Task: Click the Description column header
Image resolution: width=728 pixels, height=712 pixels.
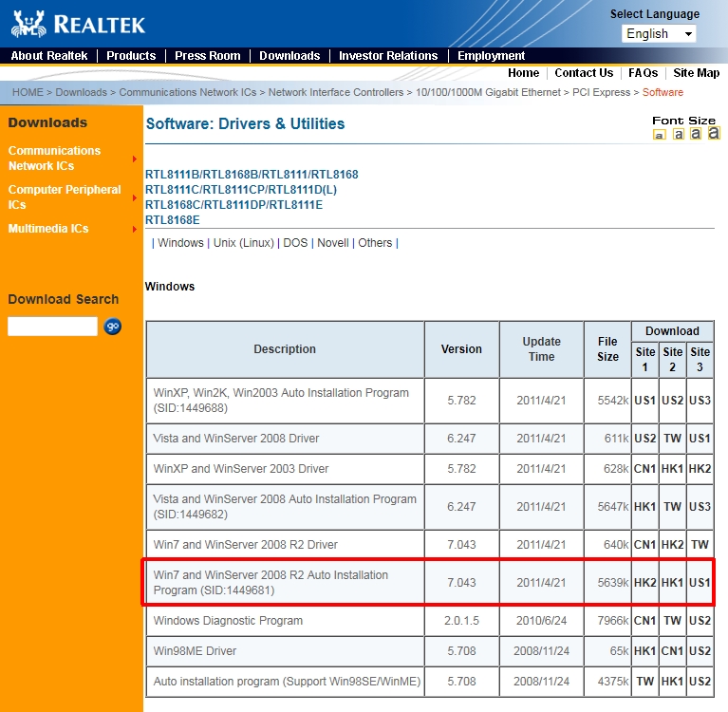Action: coord(285,349)
